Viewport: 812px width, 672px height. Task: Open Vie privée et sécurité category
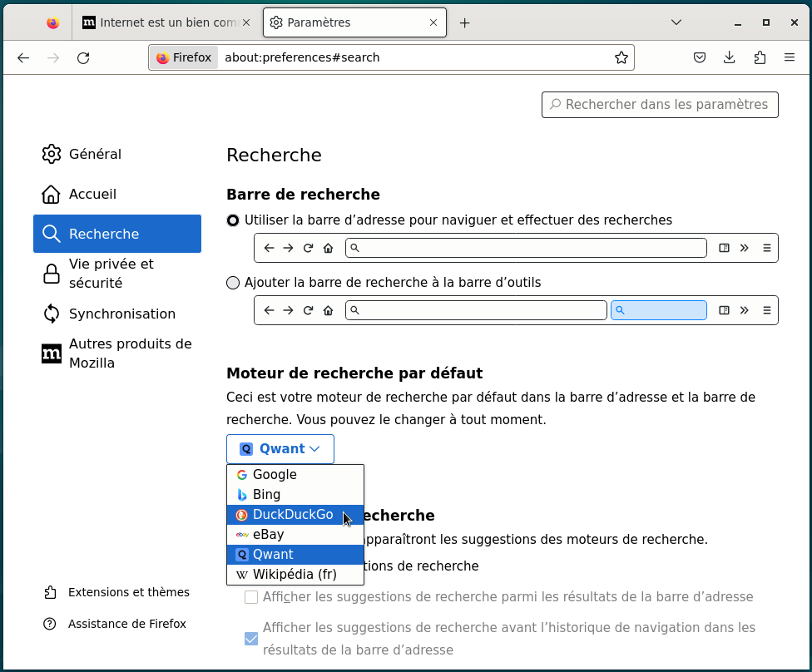[117, 274]
